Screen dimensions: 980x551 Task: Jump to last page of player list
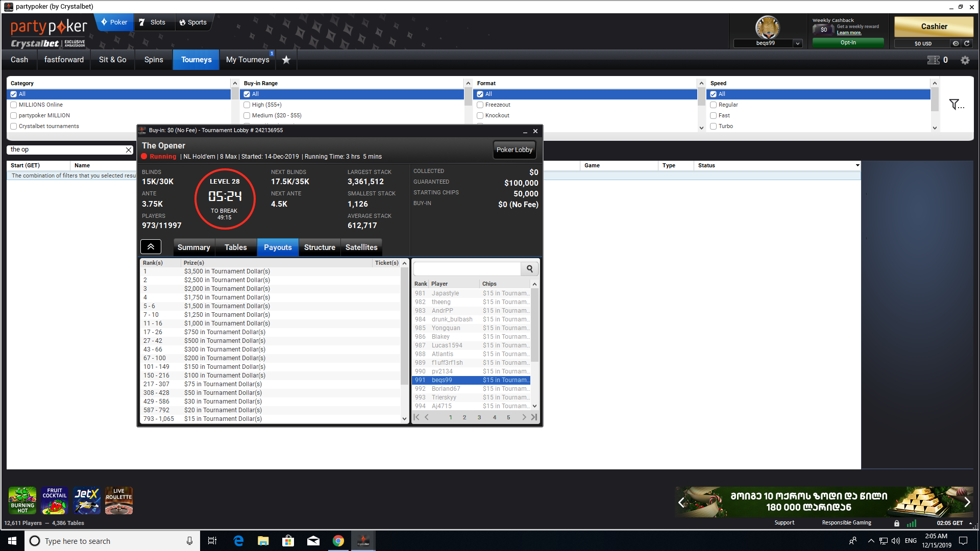coord(534,417)
